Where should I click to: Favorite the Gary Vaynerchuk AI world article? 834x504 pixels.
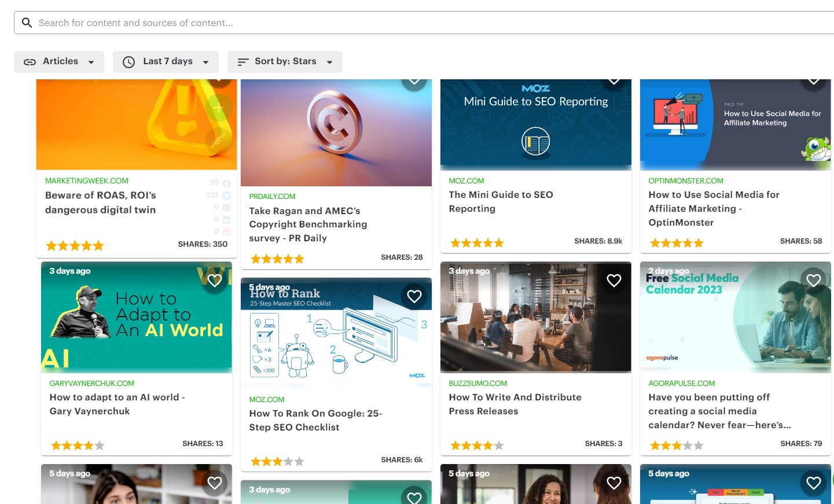pyautogui.click(x=215, y=281)
